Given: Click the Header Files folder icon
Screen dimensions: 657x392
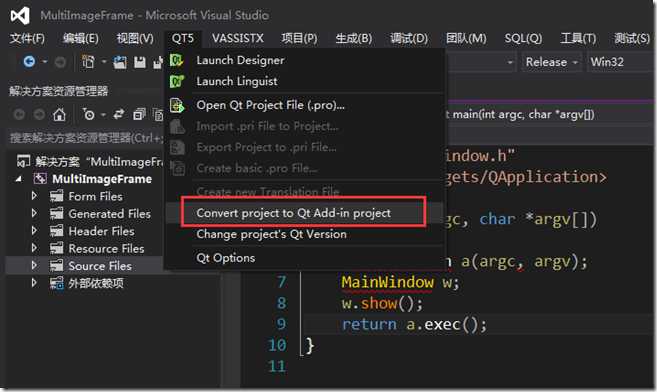Looking at the screenshot, I should (x=57, y=231).
